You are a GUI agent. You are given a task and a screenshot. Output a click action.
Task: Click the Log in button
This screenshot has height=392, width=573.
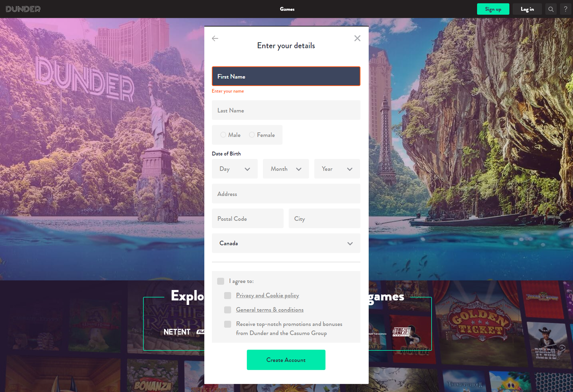coord(527,9)
